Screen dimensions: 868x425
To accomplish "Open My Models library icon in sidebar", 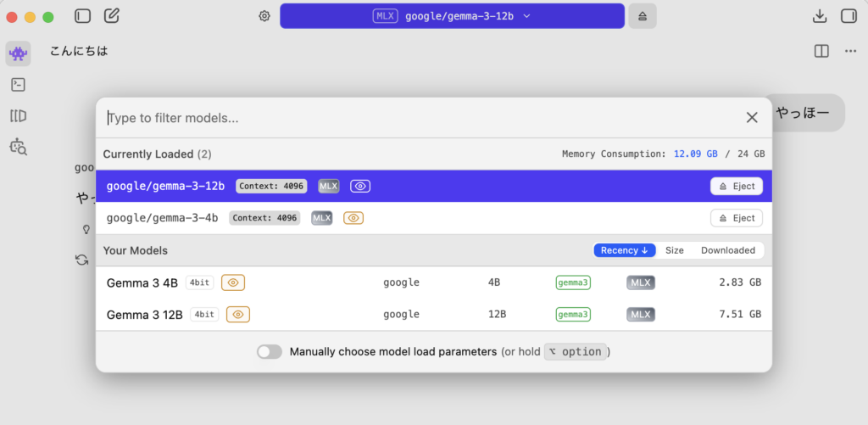I will tap(18, 116).
